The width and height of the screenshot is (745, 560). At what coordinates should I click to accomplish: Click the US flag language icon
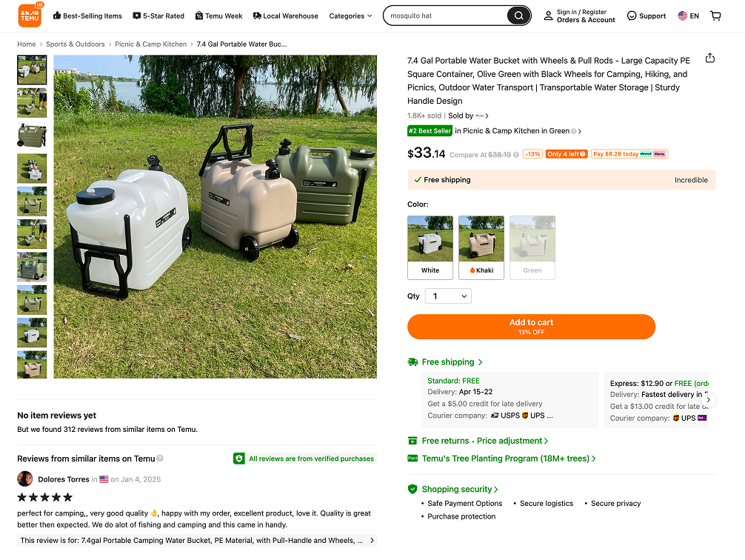[682, 16]
